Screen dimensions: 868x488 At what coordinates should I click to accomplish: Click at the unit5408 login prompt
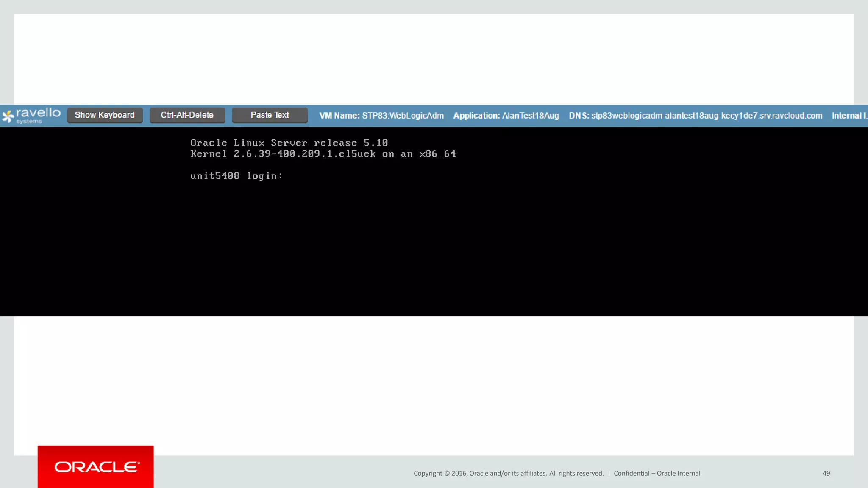point(236,176)
